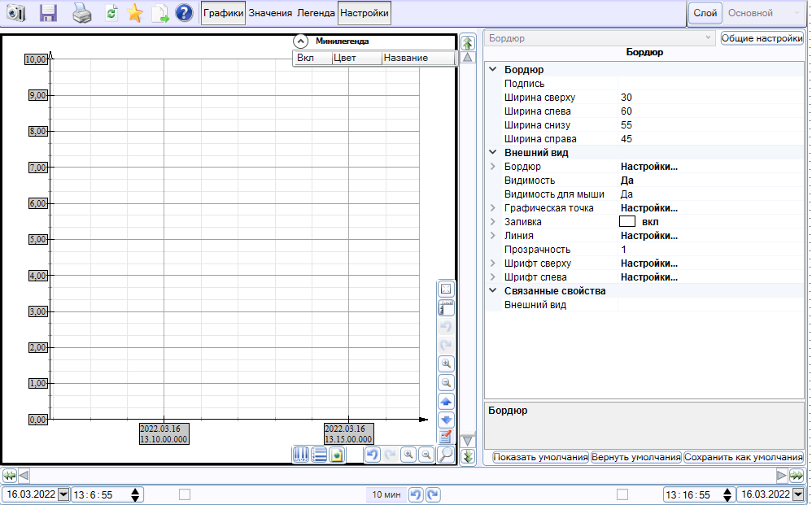Collapse the Внешний вид property group

coord(493,153)
